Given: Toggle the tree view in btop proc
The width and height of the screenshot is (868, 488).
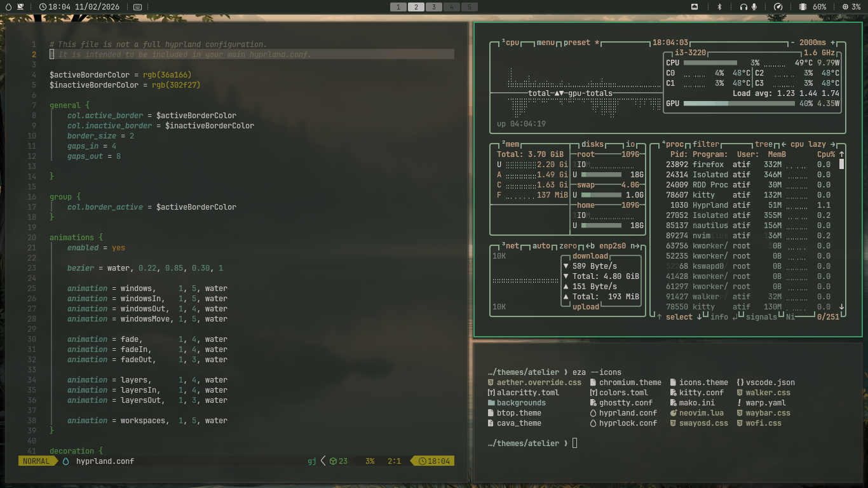Looking at the screenshot, I should pyautogui.click(x=763, y=144).
